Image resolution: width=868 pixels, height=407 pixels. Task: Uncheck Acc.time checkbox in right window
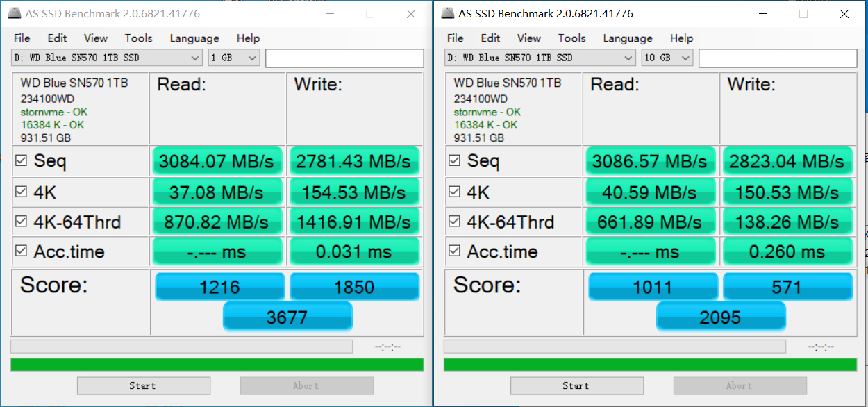coord(454,250)
